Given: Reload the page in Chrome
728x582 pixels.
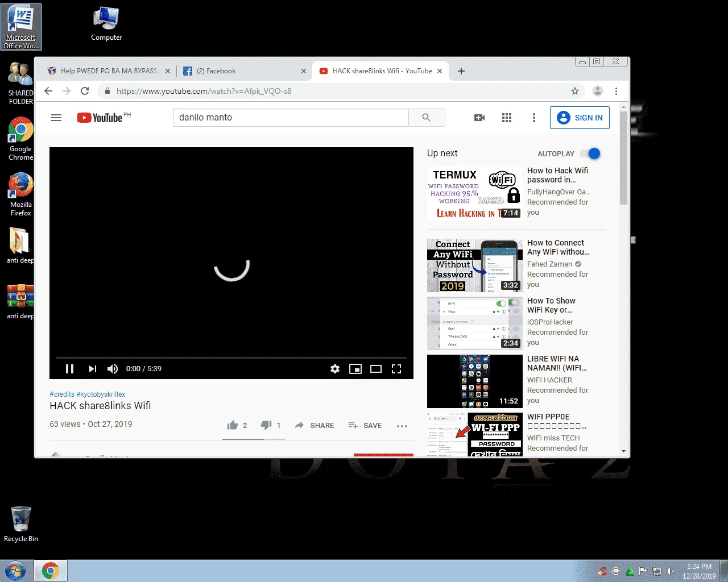Looking at the screenshot, I should point(85,91).
